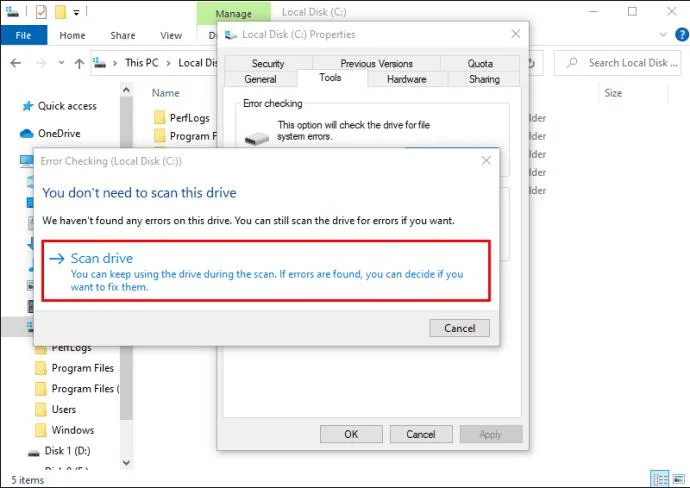Screen dimensions: 690x488
Task: Click Cancel in the Properties dialog
Action: [421, 434]
